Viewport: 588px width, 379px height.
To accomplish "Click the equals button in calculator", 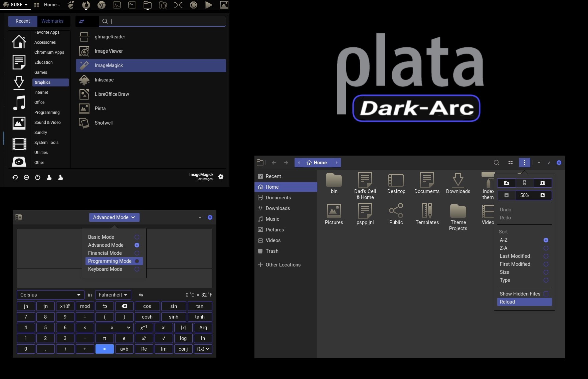I will pos(105,349).
